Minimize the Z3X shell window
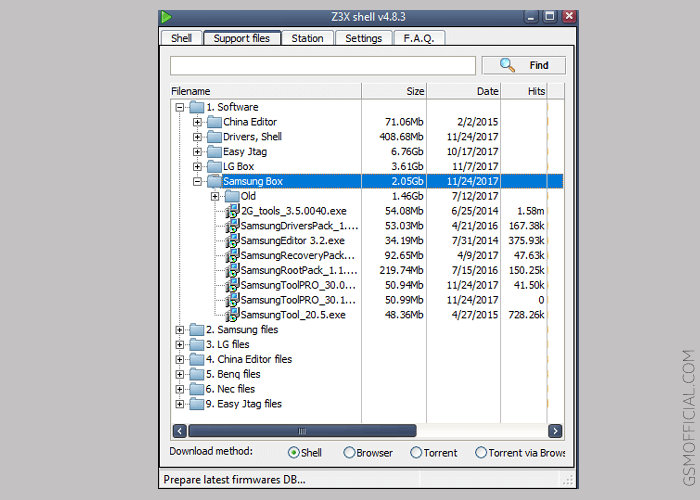Screen dimensions: 700x500 pos(531,17)
